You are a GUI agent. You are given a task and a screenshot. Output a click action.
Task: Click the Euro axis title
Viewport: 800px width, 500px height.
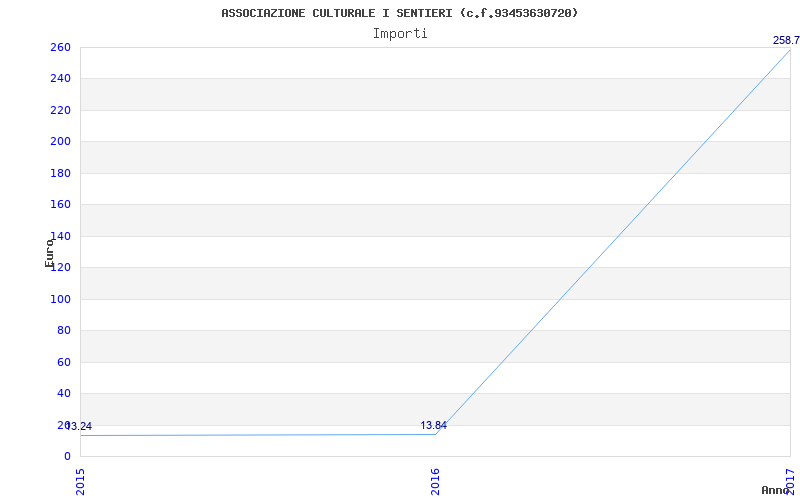(x=49, y=253)
